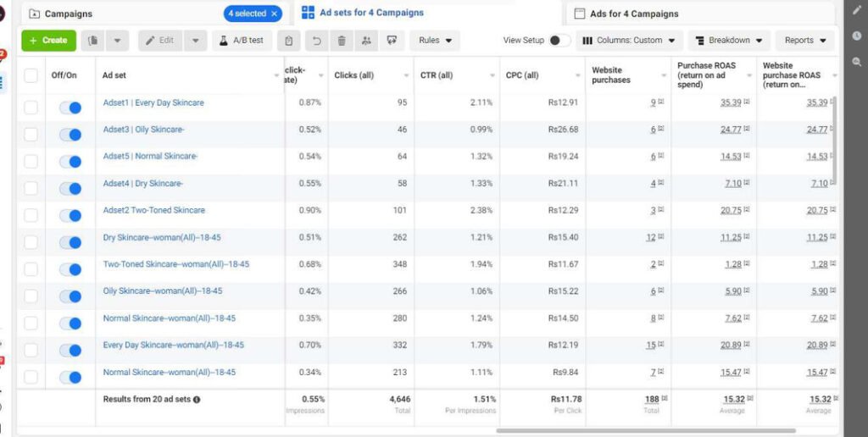The image size is (868, 437).
Task: Check the box for Adset4 Dry Skincare row
Action: tap(31, 188)
